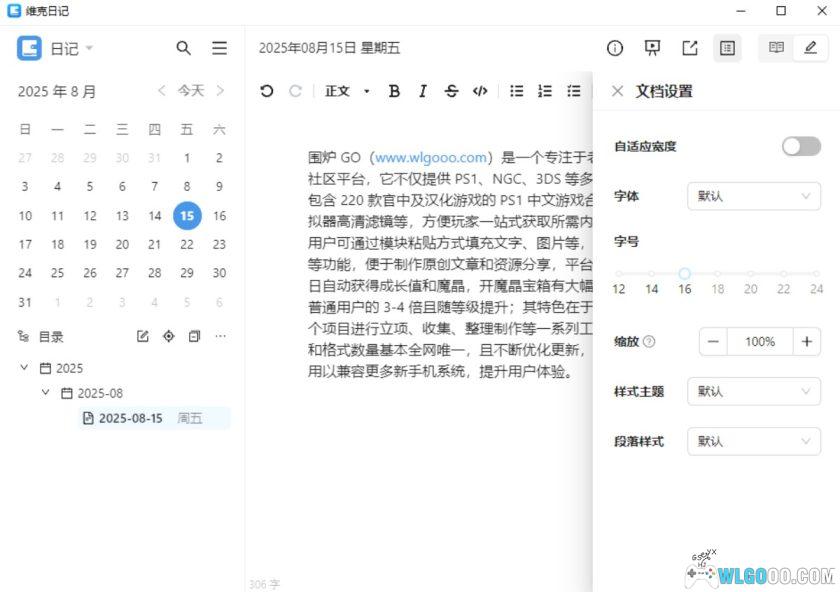
Task: Open the 目录 panel more options menu
Action: [220, 336]
